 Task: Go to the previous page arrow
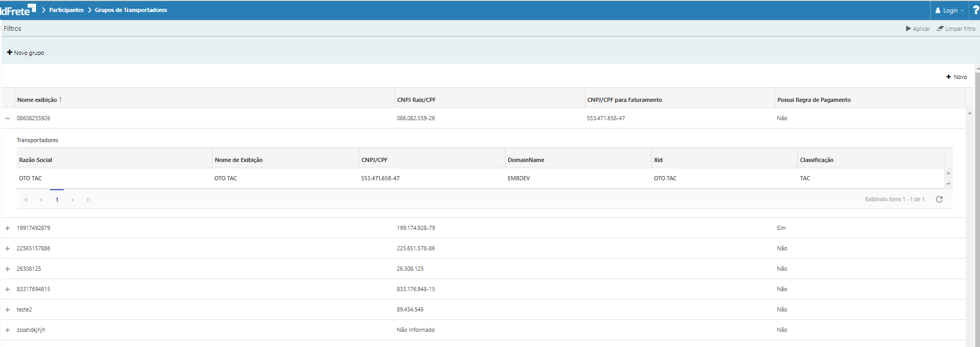41,200
